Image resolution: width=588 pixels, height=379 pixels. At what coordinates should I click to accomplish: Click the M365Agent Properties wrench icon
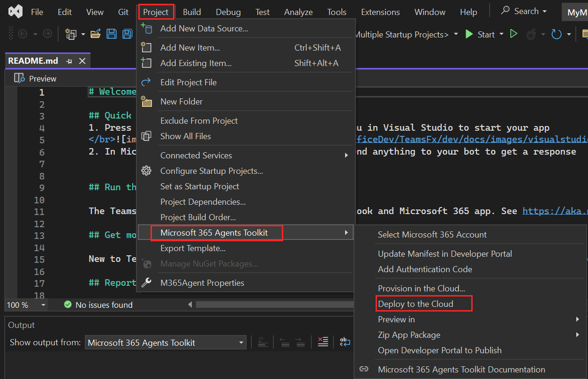pos(146,282)
